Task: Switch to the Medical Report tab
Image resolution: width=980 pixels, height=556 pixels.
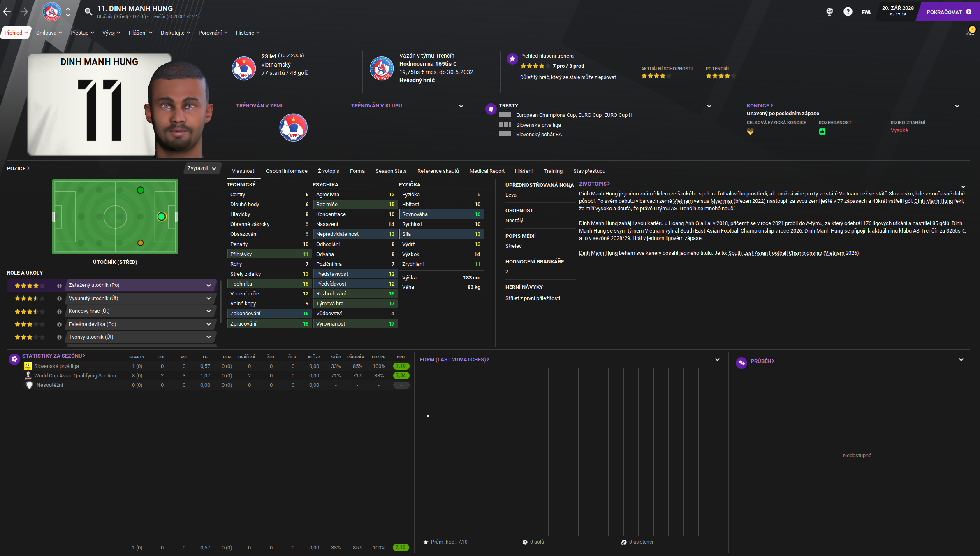Action: coord(487,171)
